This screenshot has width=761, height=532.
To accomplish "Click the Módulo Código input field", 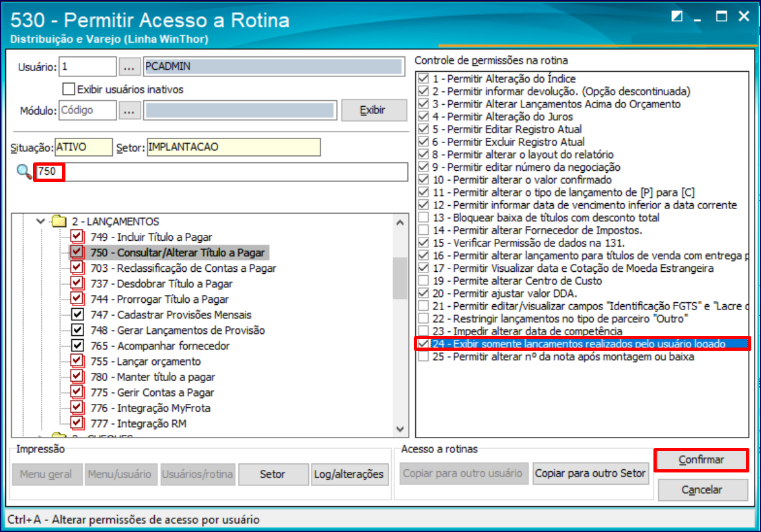I will coord(87,110).
